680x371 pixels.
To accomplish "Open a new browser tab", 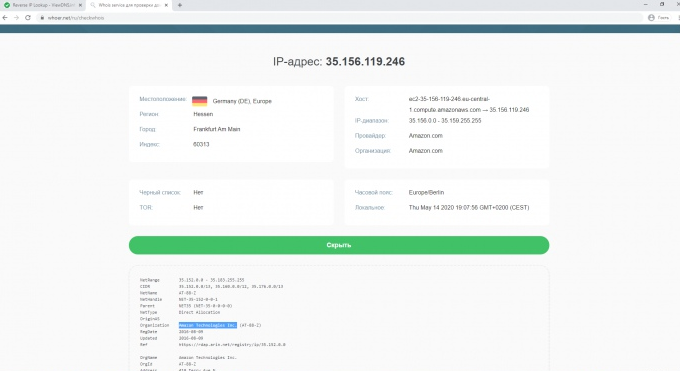I will click(x=180, y=5).
